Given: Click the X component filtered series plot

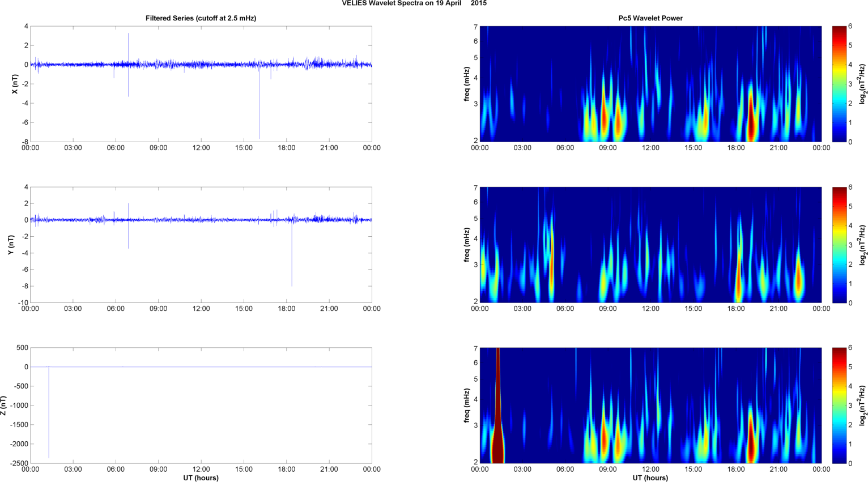Looking at the screenshot, I should coord(201,84).
